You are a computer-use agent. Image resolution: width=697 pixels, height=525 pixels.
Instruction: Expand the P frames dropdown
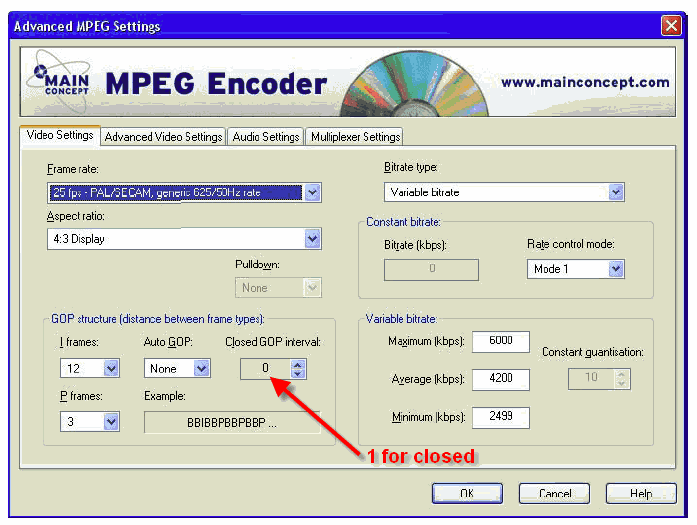tap(111, 421)
